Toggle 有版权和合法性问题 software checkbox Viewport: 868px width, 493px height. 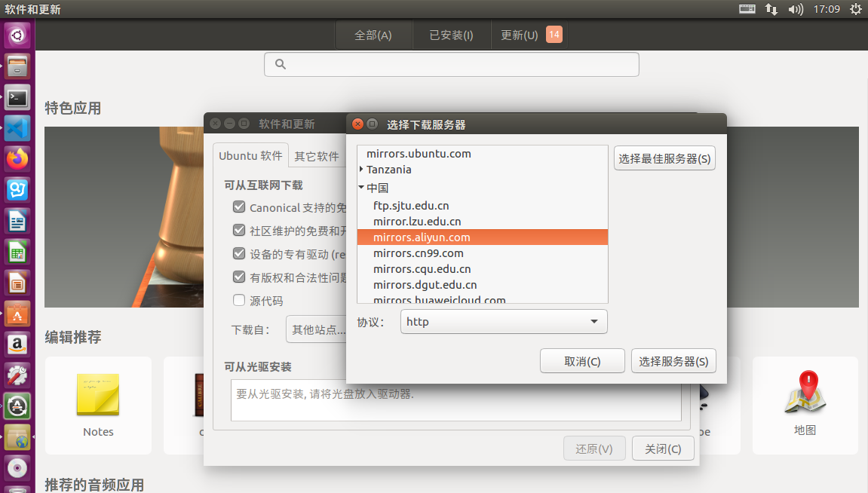click(239, 277)
